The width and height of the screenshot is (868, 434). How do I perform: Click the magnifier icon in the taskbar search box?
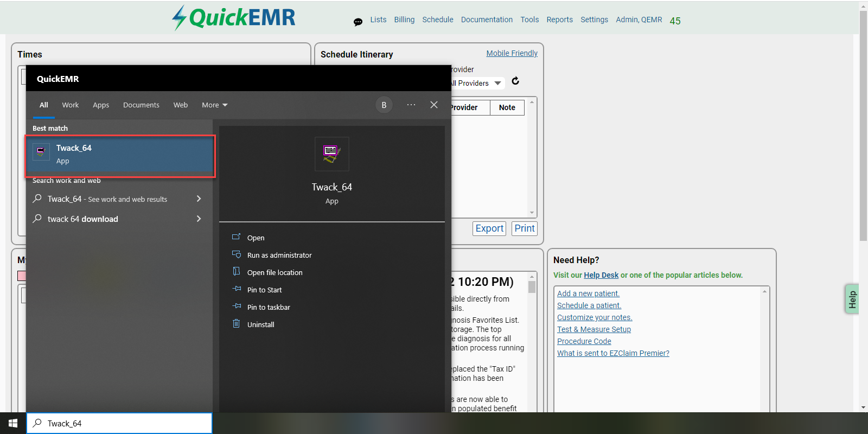tap(37, 423)
